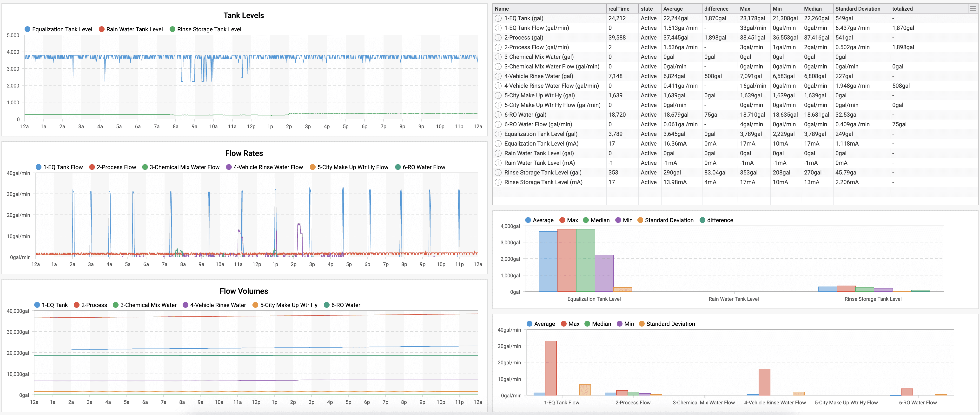Open info icon for 6-RO Water Flow (gal/min) row
The height and width of the screenshot is (415, 980).
[x=498, y=125]
